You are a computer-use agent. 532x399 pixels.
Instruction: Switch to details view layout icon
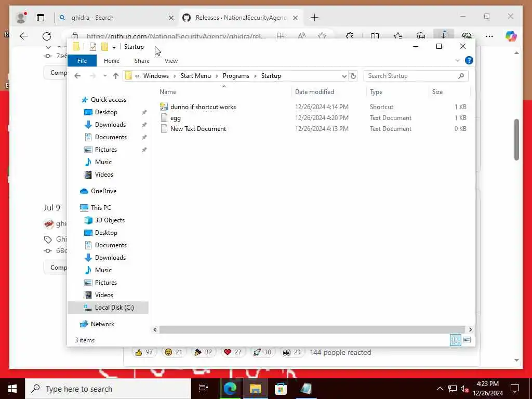(456, 340)
